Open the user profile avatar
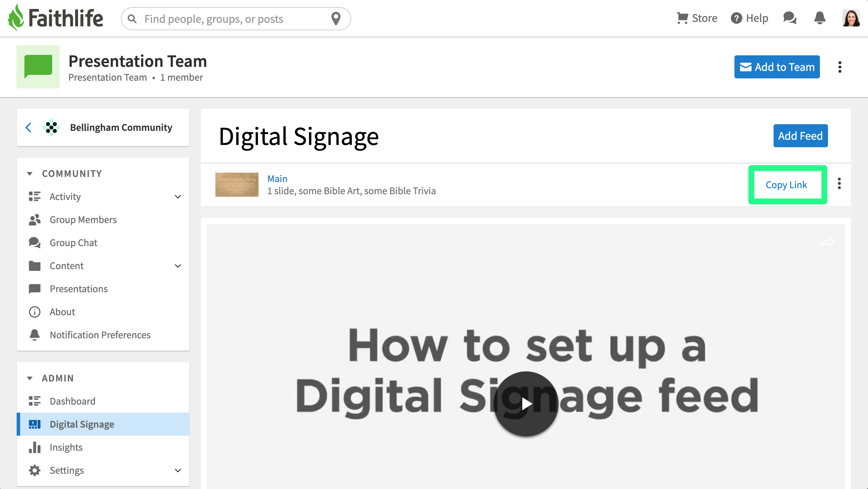Screen dimensions: 868x489 tap(851, 18)
